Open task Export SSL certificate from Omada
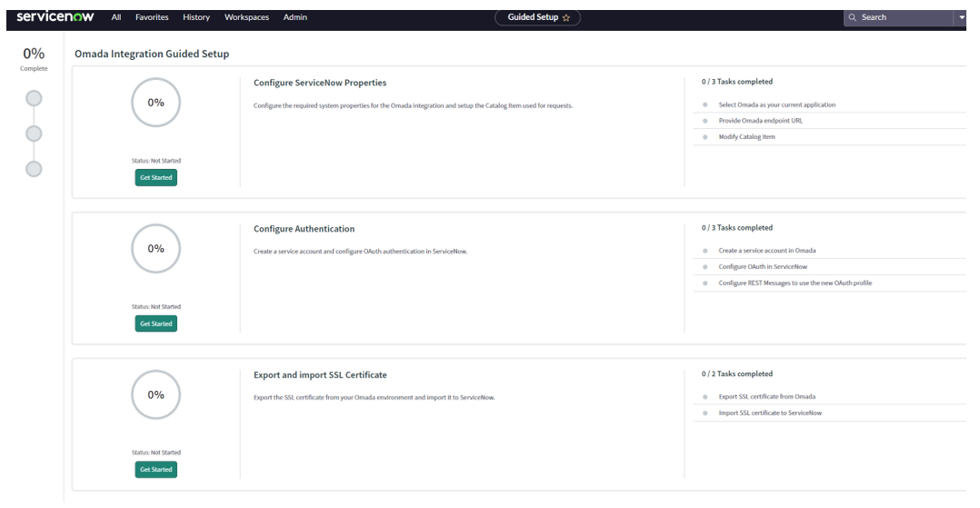The width and height of the screenshot is (980, 508). tap(767, 397)
